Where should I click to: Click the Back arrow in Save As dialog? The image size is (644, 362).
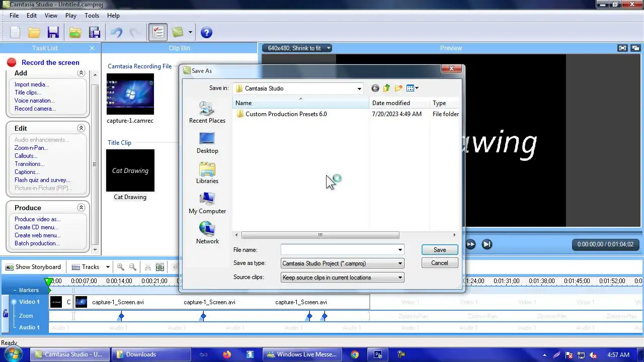click(x=375, y=88)
